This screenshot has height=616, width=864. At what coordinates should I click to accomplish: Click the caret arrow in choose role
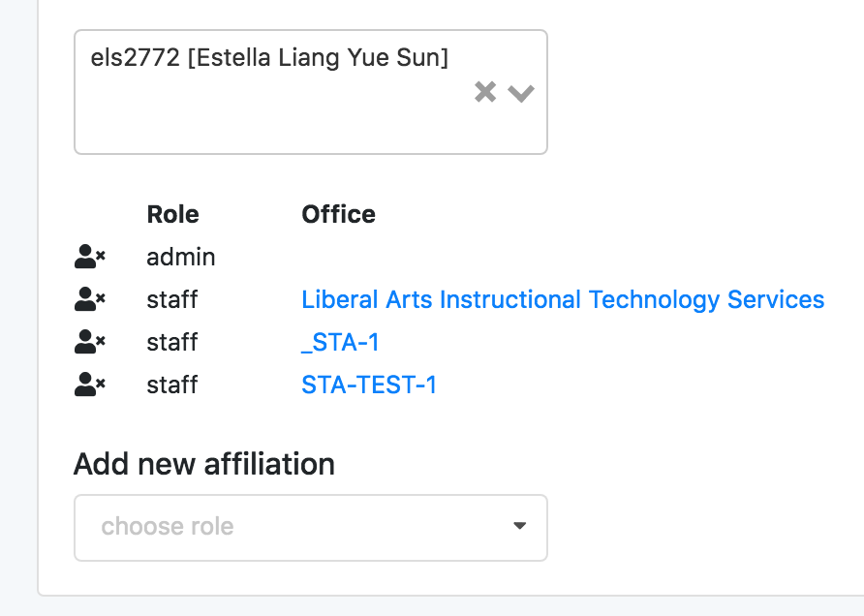coord(519,526)
